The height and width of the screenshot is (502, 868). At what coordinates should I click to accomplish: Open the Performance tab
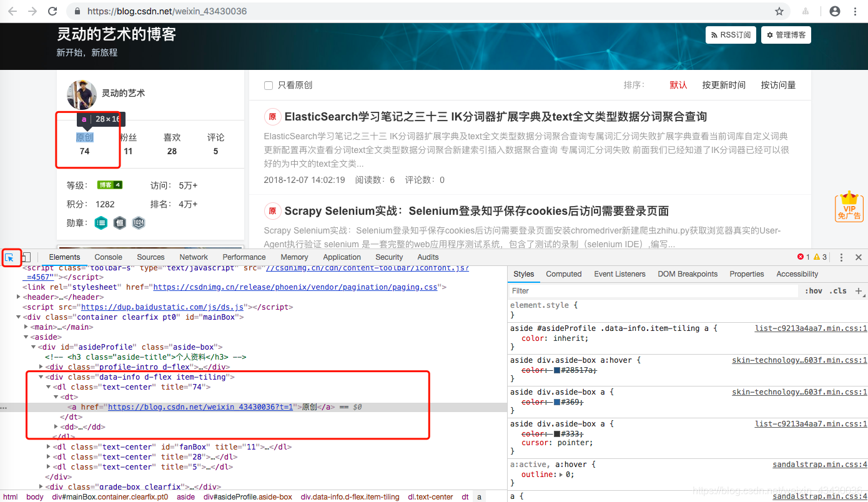pyautogui.click(x=244, y=257)
